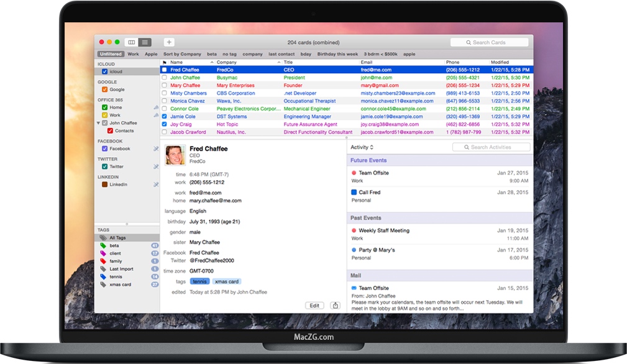Select the Jacob Crawford row name
Image resolution: width=627 pixels, height=364 pixels.
[188, 132]
